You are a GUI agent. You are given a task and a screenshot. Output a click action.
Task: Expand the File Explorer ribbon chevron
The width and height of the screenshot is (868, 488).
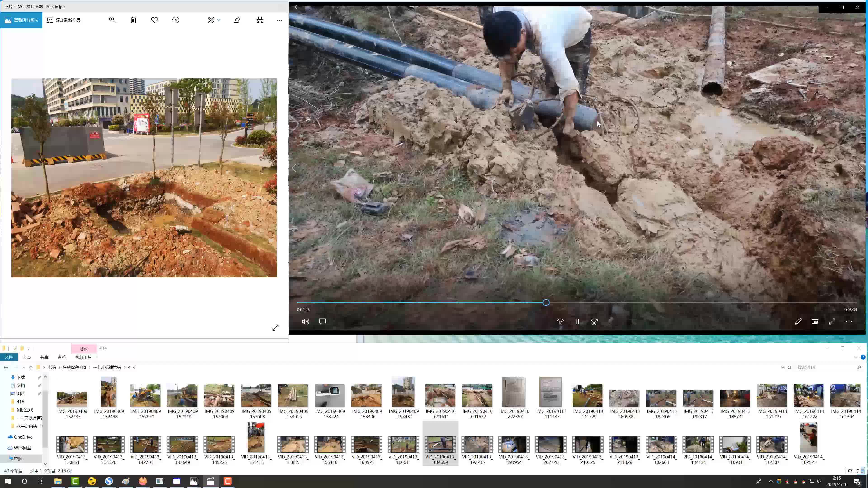tap(856, 357)
